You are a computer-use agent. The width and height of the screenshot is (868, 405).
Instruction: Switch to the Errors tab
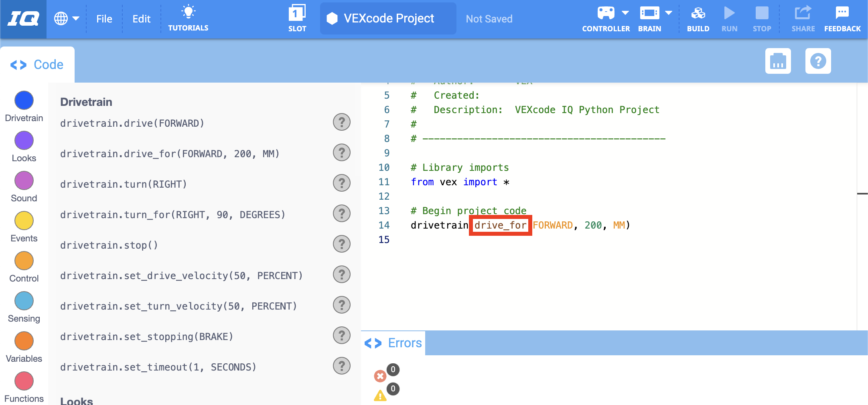404,343
